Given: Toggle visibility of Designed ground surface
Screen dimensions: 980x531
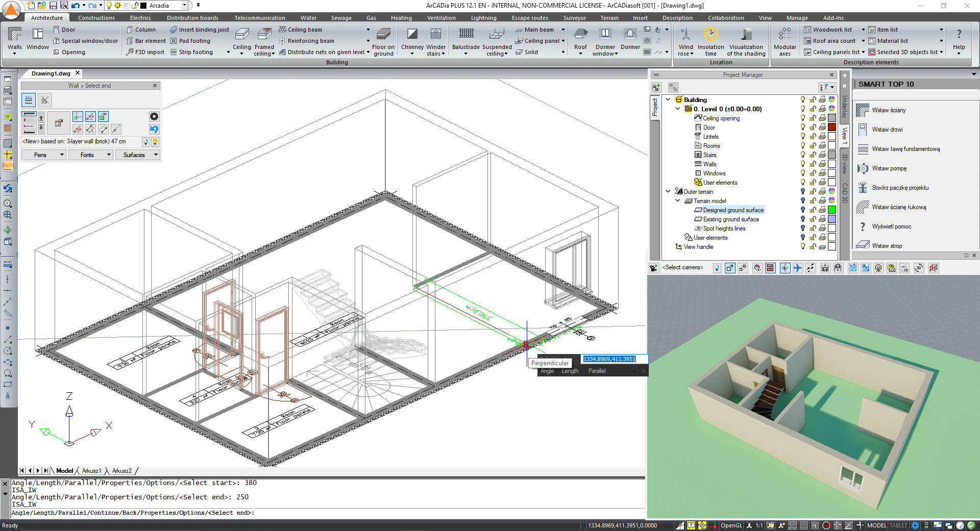Looking at the screenshot, I should pyautogui.click(x=802, y=210).
